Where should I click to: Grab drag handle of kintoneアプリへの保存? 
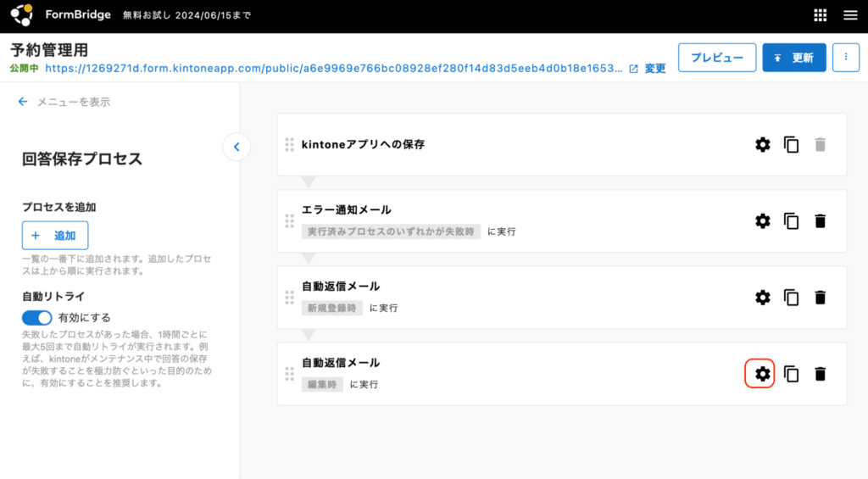coord(290,144)
